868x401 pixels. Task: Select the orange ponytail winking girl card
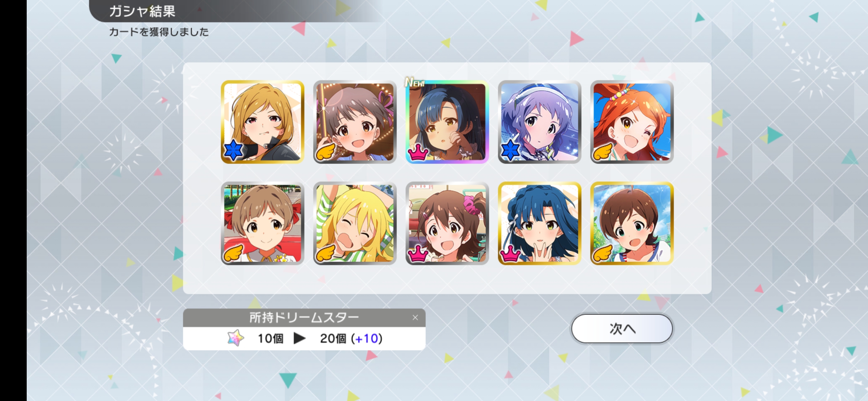point(632,122)
